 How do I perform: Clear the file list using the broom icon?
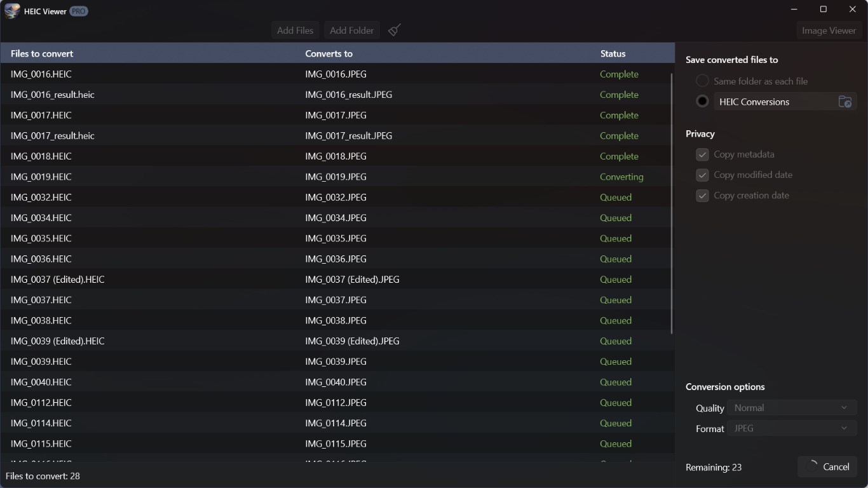coord(394,30)
